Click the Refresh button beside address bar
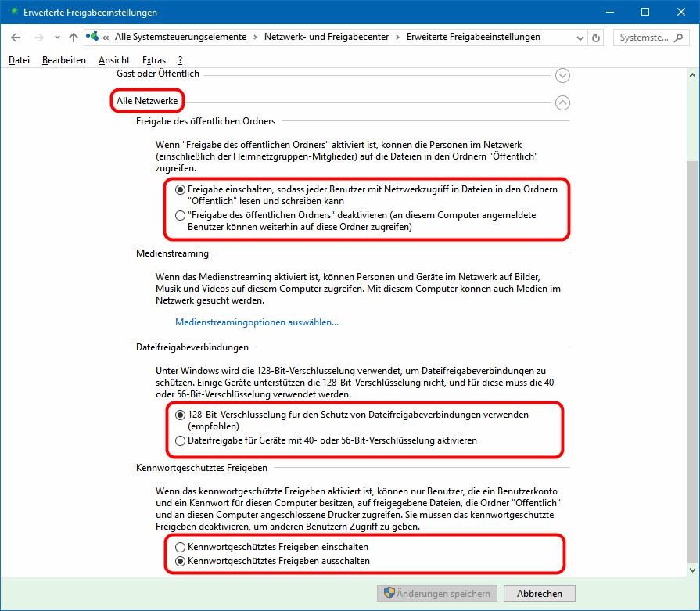 point(597,38)
